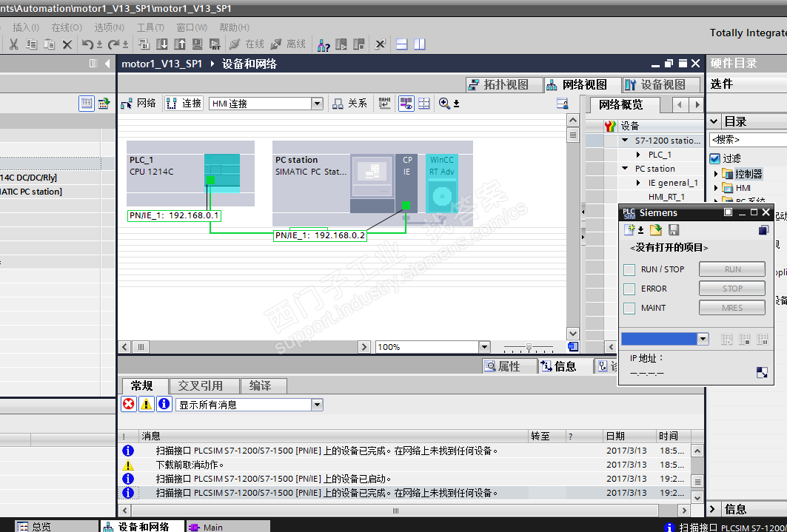
Task: Open the 100% zoom level dropdown
Action: coord(484,347)
